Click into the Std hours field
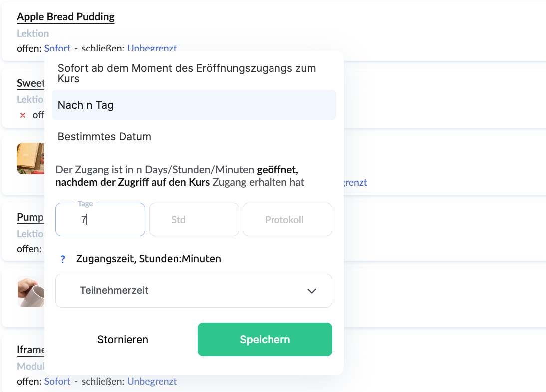The height and width of the screenshot is (392, 546). pos(194,220)
